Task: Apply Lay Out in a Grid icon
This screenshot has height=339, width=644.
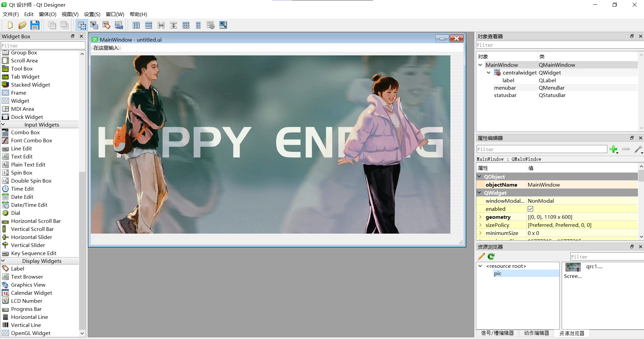Action: click(186, 25)
